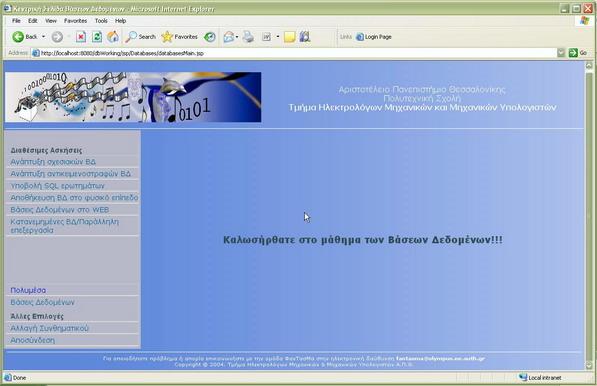This screenshot has height=386, width=597.
Task: Open the Tools menu
Action: [x=101, y=21]
